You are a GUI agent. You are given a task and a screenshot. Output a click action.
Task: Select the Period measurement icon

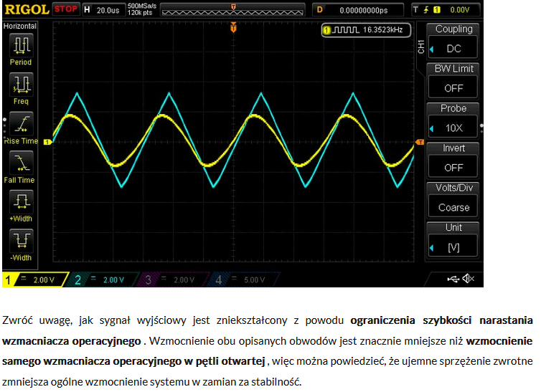(22, 45)
